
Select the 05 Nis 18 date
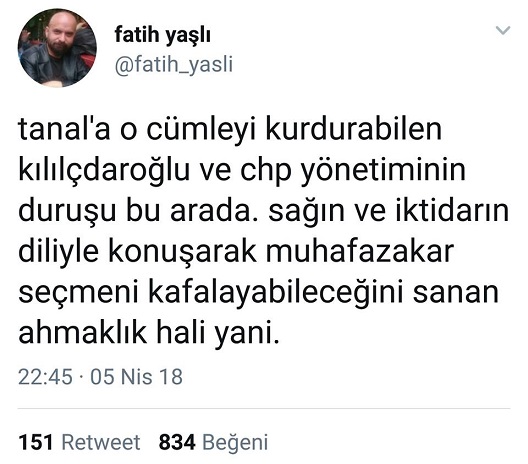point(136,376)
